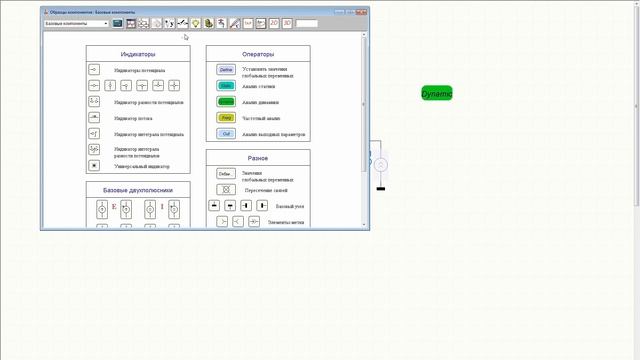Click the green component toolbar icon
This screenshot has width=640, height=360.
click(209, 24)
